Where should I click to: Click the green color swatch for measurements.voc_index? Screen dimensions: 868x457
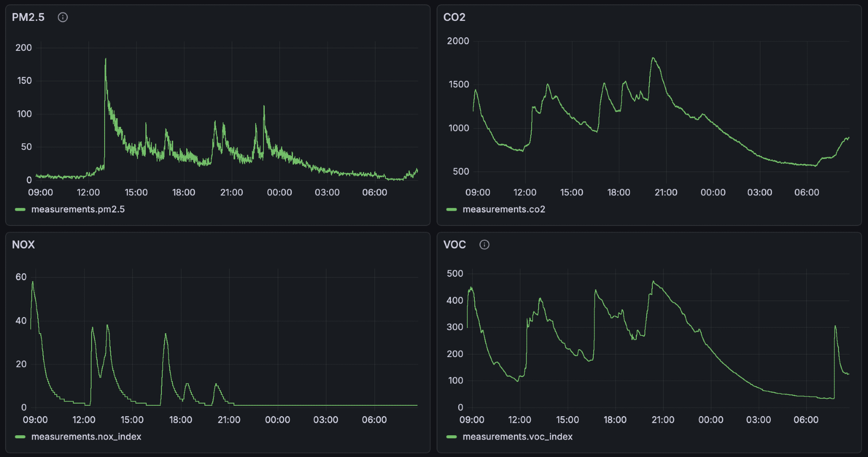(452, 437)
